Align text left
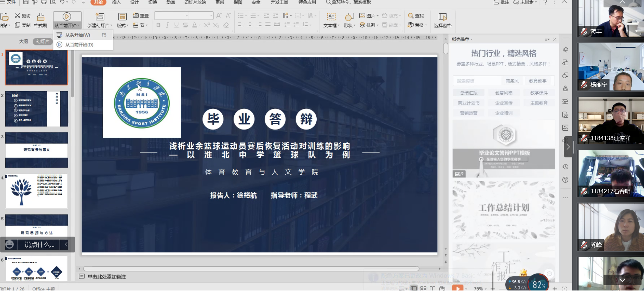 point(241,25)
